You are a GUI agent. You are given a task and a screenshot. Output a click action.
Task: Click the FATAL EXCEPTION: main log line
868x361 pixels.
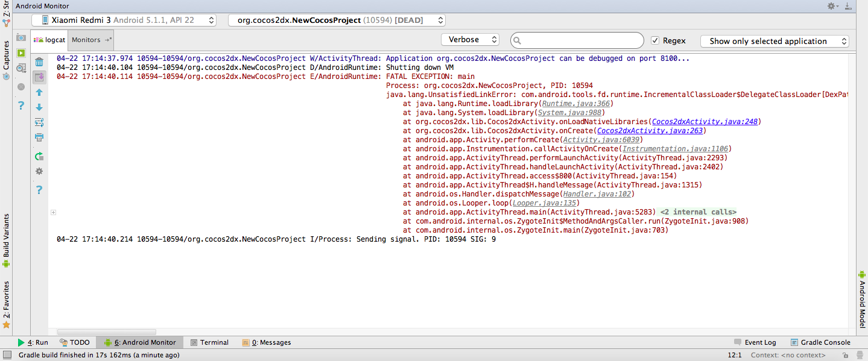(265, 77)
